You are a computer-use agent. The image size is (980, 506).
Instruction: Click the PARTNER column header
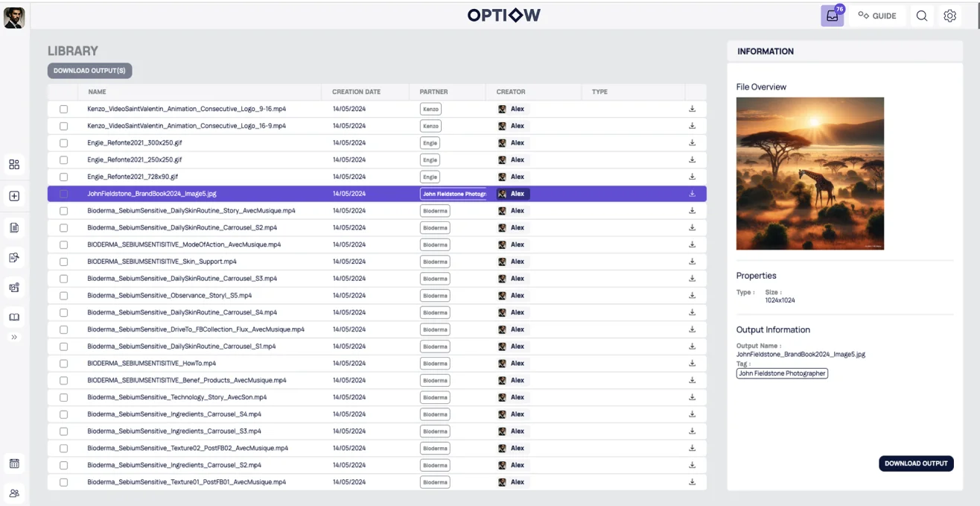433,92
